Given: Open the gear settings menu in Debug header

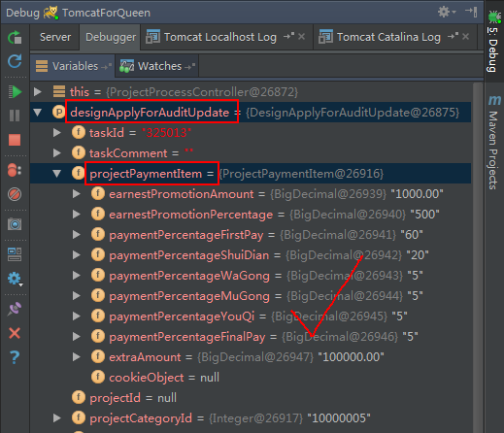Looking at the screenshot, I should pos(447,12).
